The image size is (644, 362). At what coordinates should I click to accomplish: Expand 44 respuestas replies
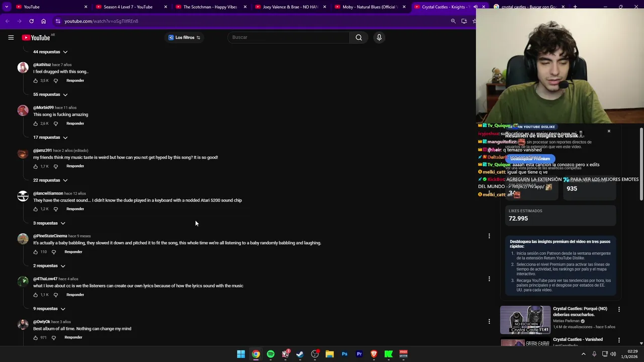point(50,52)
